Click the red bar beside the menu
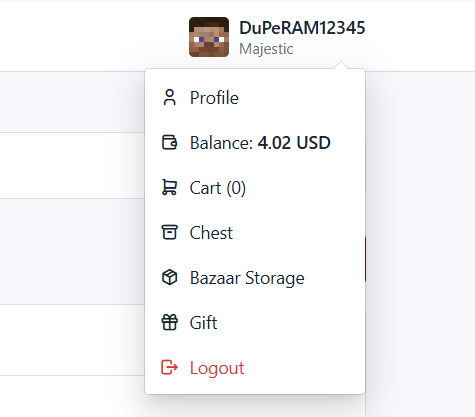This screenshot has width=475, height=417. tap(365, 259)
